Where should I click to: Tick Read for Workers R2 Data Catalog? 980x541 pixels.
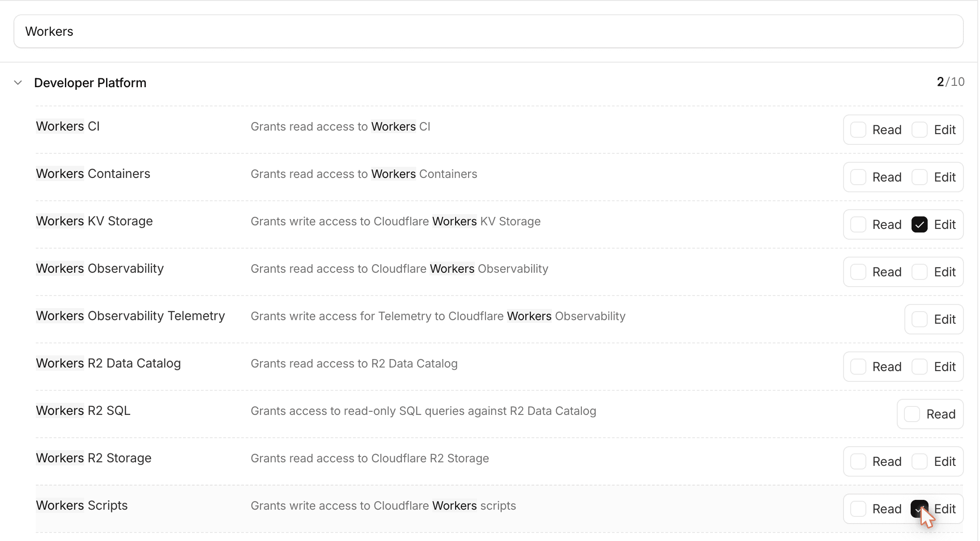coord(858,367)
